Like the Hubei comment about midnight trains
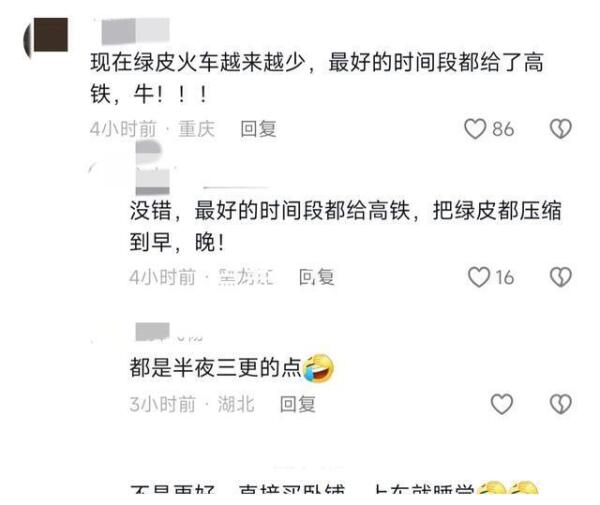This screenshot has width=600, height=505. coord(502,404)
